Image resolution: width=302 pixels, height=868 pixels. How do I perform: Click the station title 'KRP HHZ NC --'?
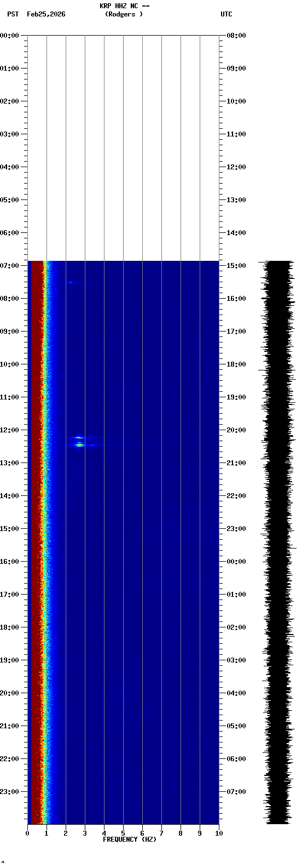coord(124,6)
